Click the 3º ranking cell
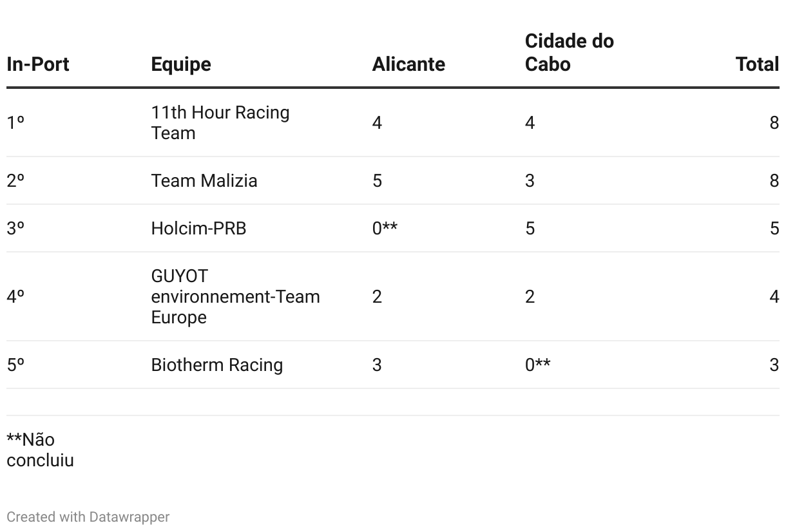 pos(15,228)
